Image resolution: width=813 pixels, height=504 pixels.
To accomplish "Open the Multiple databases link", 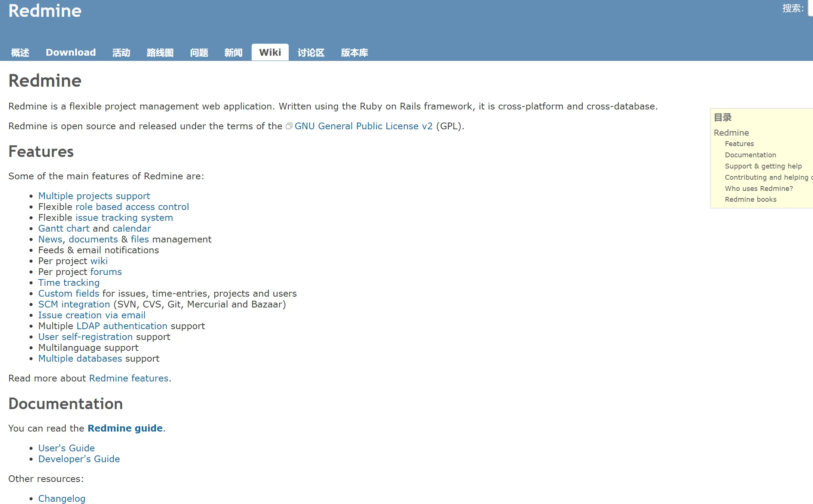I will [x=80, y=359].
